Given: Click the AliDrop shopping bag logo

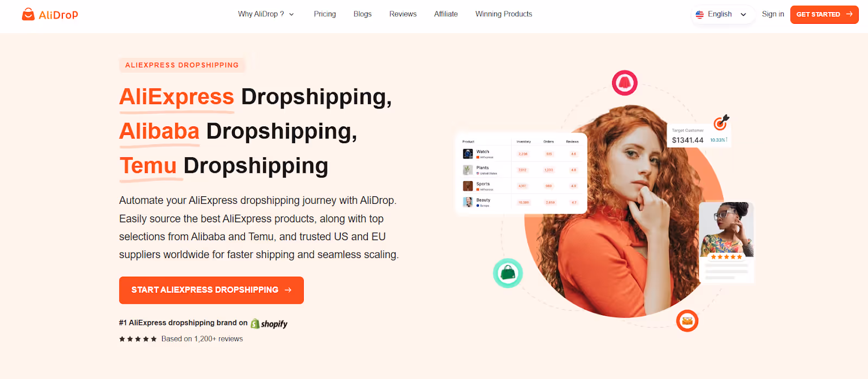Looking at the screenshot, I should pyautogui.click(x=28, y=14).
